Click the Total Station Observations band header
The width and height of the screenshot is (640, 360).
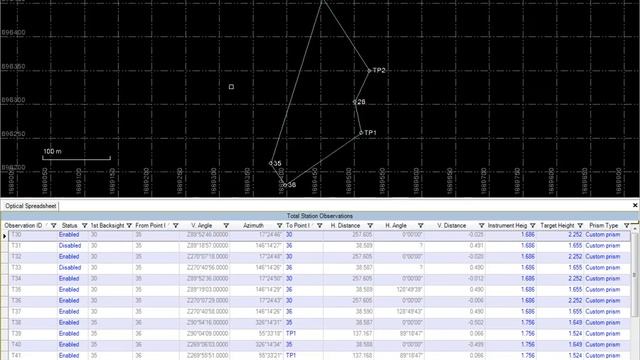tap(320, 216)
